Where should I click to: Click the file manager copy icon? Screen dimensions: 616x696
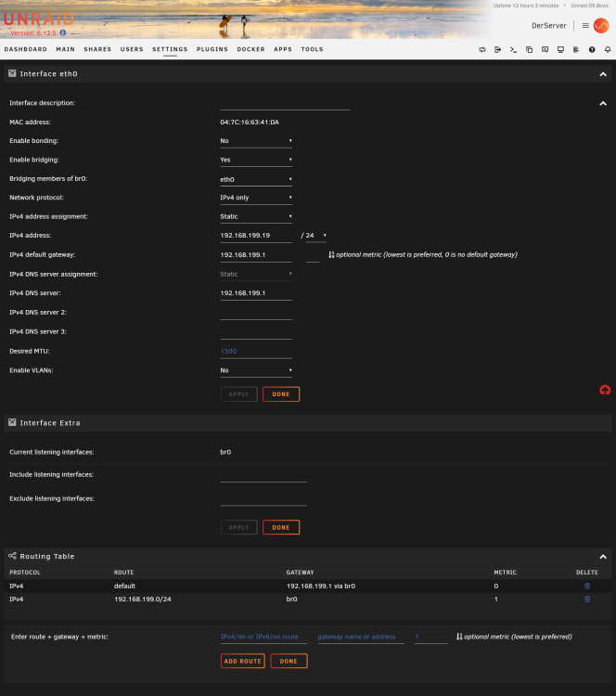529,50
